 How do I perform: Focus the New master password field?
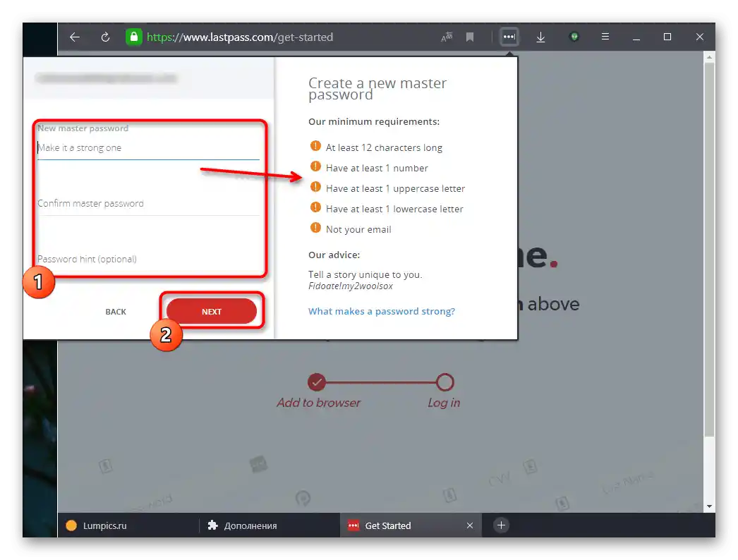coord(148,148)
